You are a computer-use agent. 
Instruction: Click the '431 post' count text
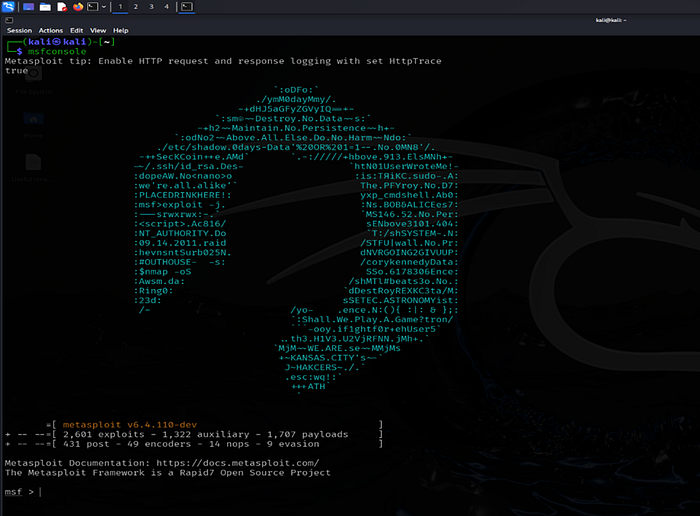click(86, 444)
